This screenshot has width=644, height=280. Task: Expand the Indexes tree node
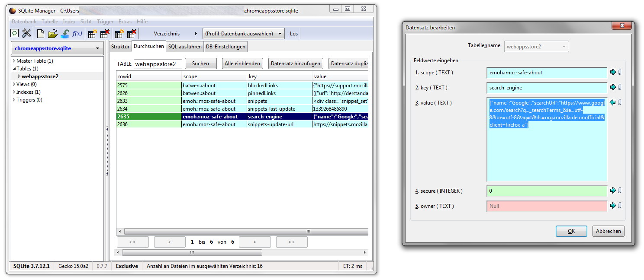(14, 92)
